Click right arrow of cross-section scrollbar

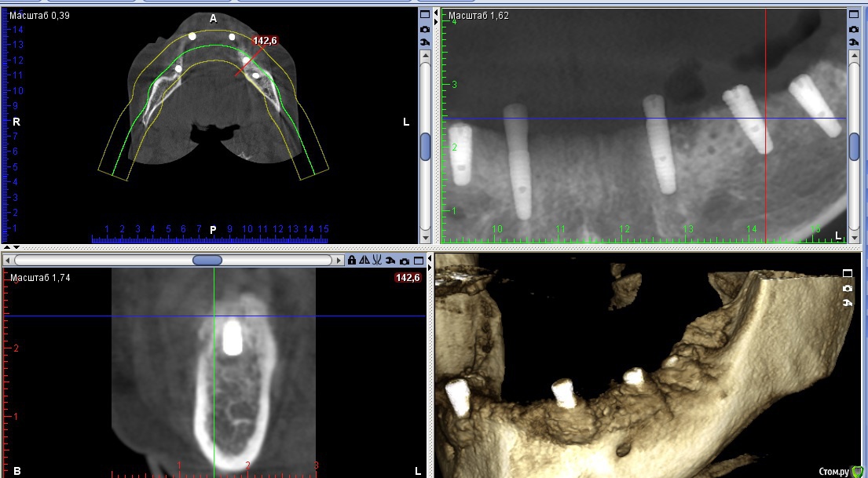pyautogui.click(x=339, y=261)
